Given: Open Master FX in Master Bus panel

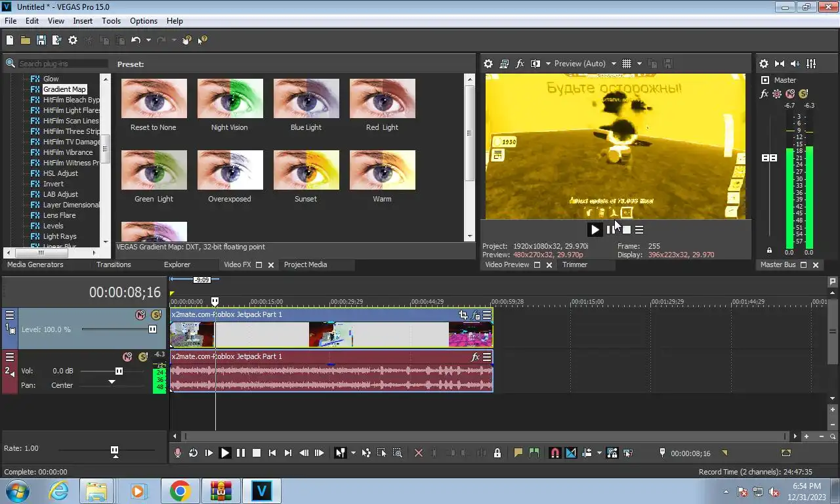Looking at the screenshot, I should (764, 94).
